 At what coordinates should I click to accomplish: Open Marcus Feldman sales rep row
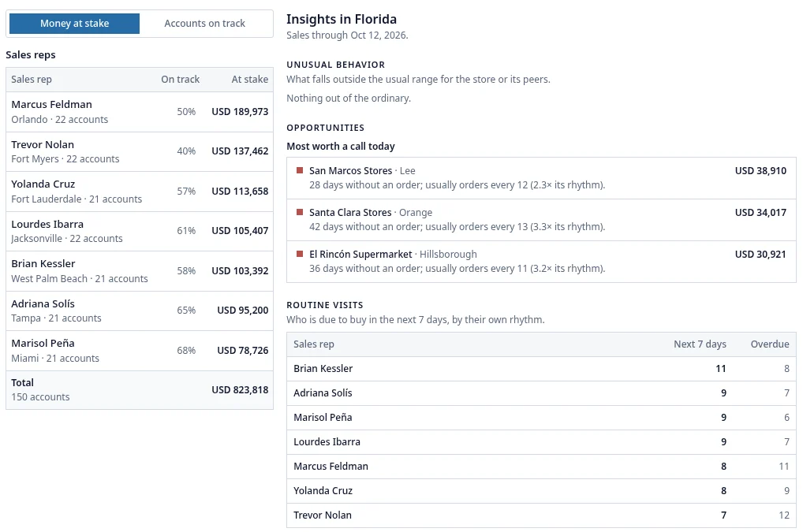click(140, 112)
